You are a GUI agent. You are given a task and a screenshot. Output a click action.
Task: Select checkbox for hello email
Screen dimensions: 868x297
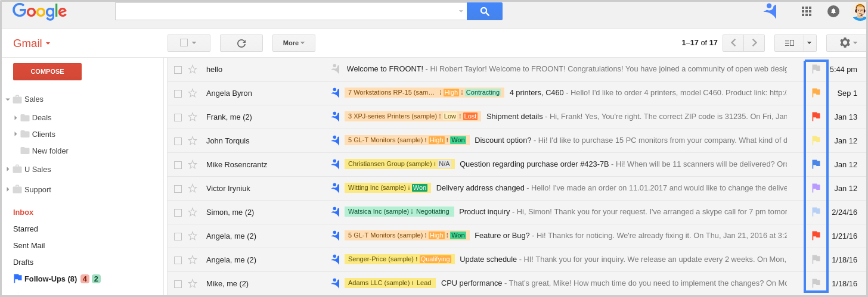click(x=178, y=70)
